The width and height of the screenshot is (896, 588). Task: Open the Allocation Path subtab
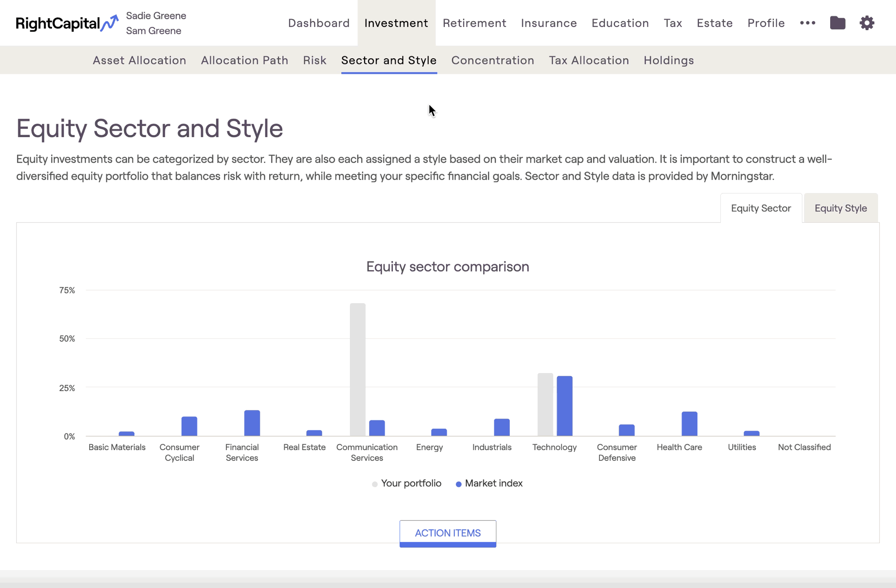tap(245, 60)
